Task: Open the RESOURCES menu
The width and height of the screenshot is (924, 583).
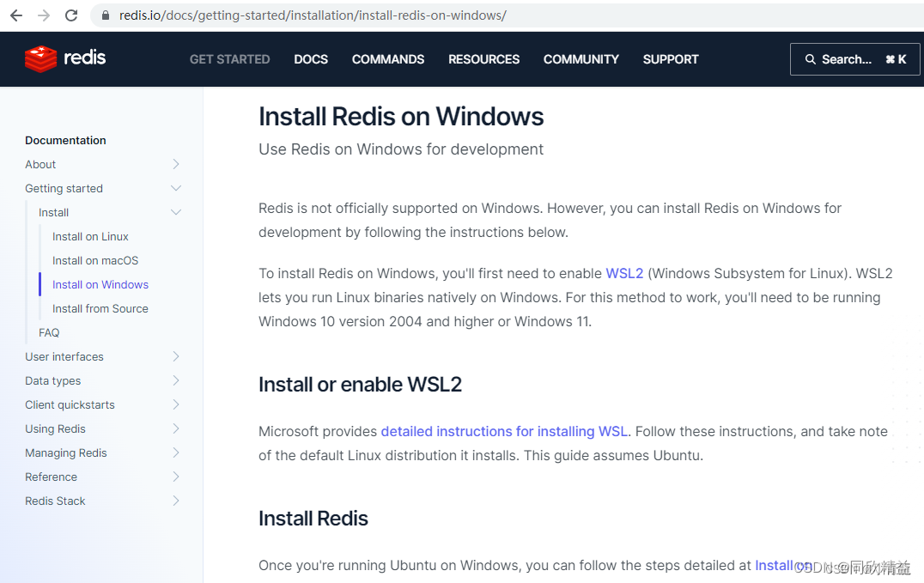Action: [483, 59]
